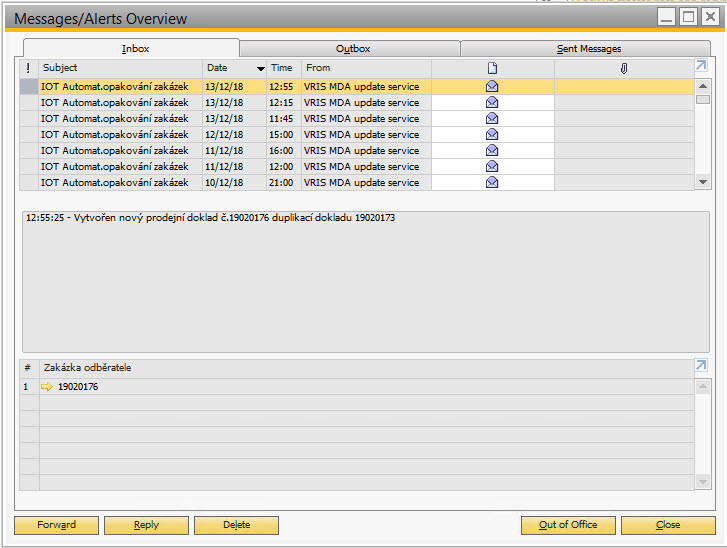Click the Subject column header
Screen dimensions: 727x548
120,68
